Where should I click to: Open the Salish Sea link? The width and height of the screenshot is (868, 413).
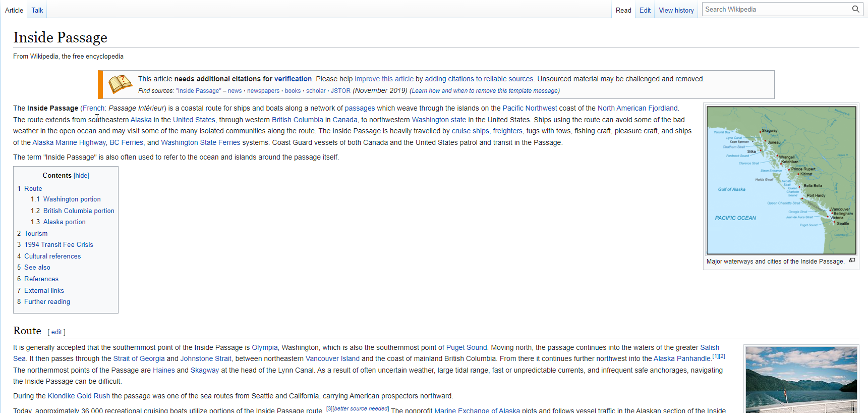click(710, 347)
